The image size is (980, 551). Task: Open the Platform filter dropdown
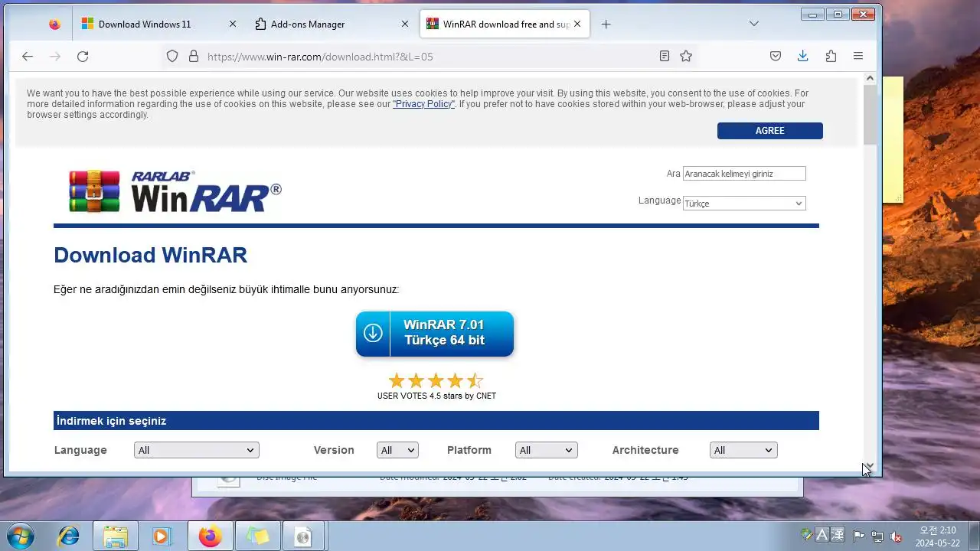547,450
